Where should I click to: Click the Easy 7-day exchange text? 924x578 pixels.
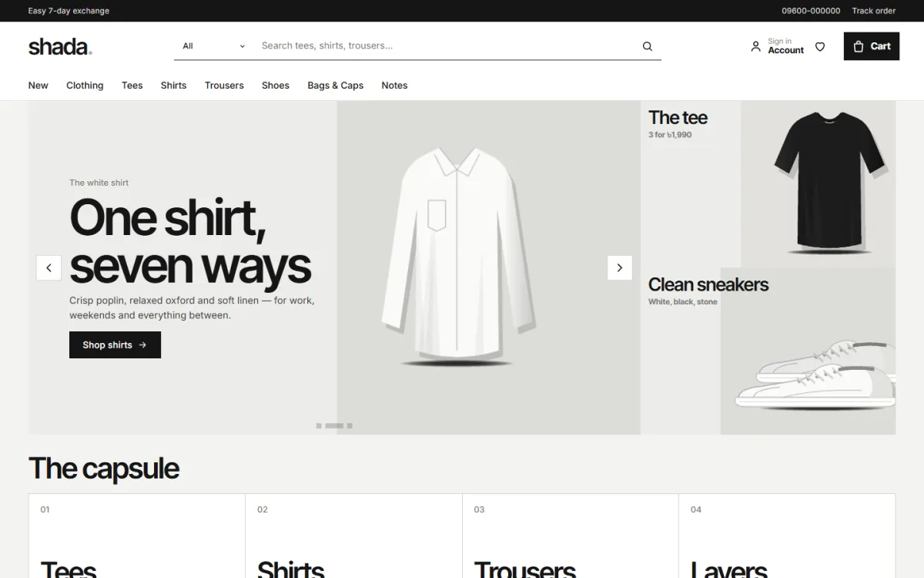tap(69, 11)
